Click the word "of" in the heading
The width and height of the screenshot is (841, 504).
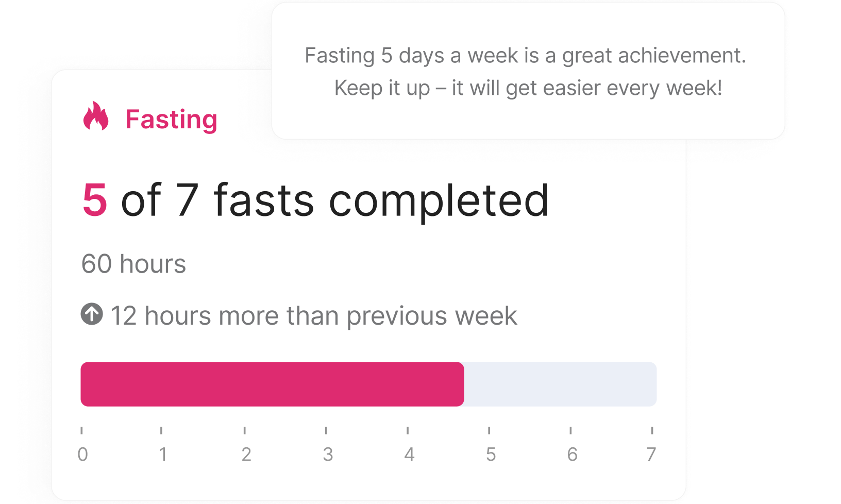pos(141,200)
